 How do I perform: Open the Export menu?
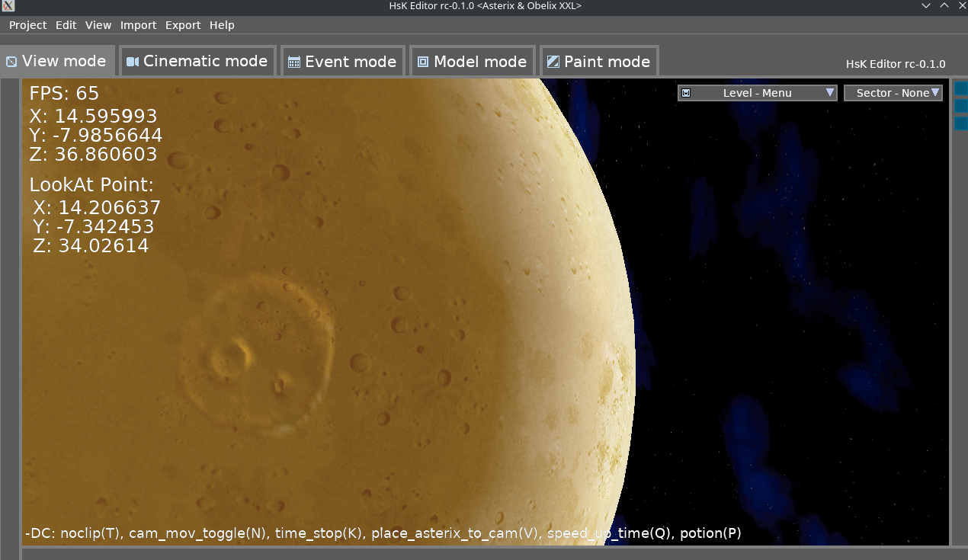point(183,25)
